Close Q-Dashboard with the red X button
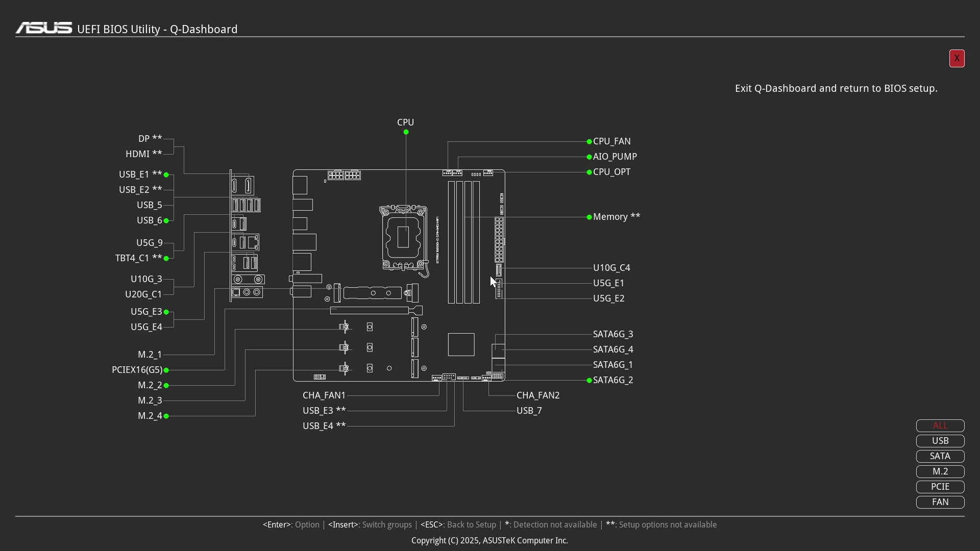The width and height of the screenshot is (980, 551). click(957, 58)
